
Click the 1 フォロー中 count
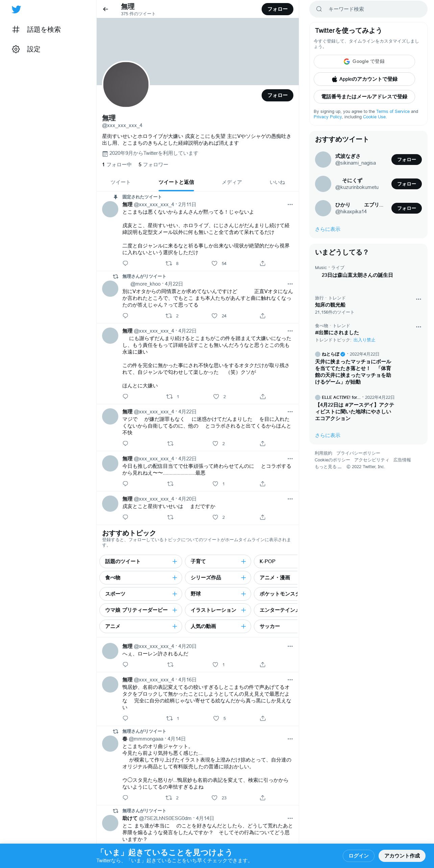pos(117,165)
